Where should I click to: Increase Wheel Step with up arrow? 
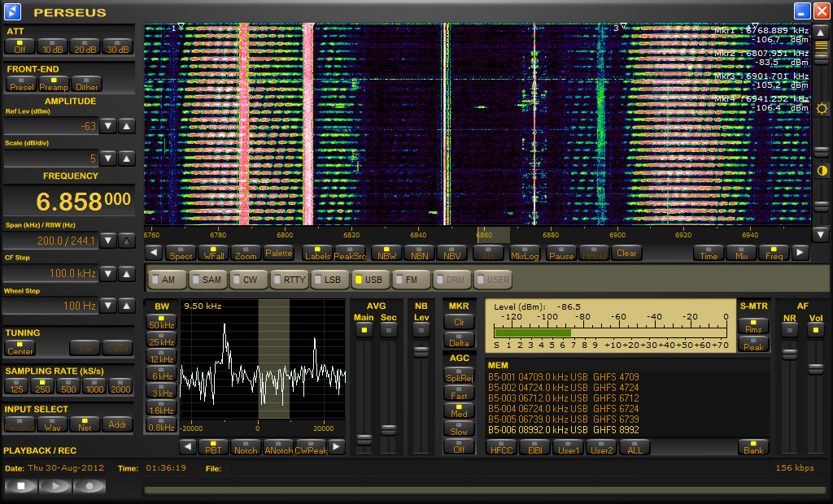(126, 306)
